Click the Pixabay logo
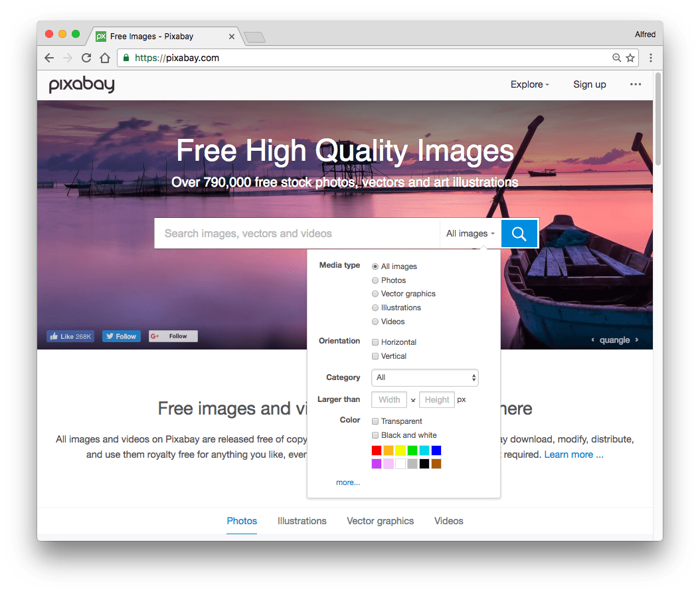The width and height of the screenshot is (700, 594). (81, 84)
